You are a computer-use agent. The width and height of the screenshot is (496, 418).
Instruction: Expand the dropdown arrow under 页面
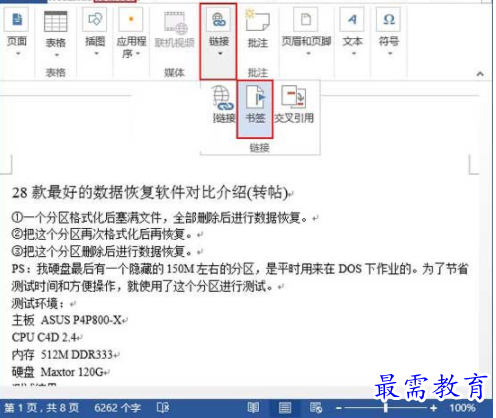(18, 54)
